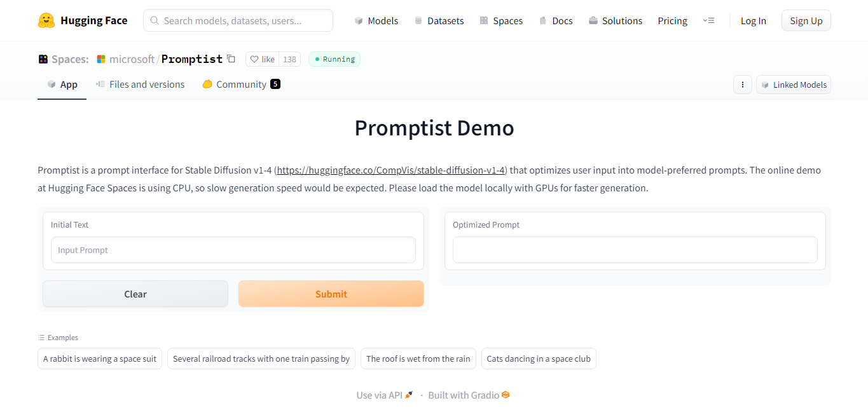Click the microsoft organization logo

pyautogui.click(x=101, y=59)
